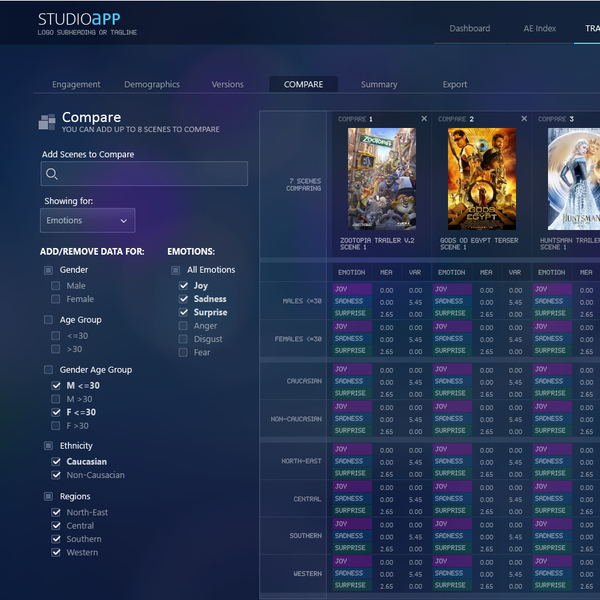This screenshot has width=600, height=600.
Task: Click the search magnifier icon
Action: pos(52,174)
